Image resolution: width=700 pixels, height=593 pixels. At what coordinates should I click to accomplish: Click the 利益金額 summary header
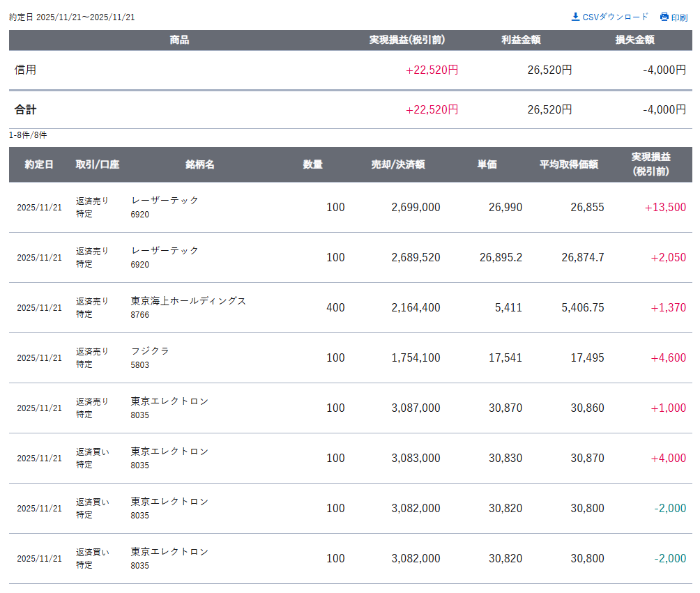point(521,40)
